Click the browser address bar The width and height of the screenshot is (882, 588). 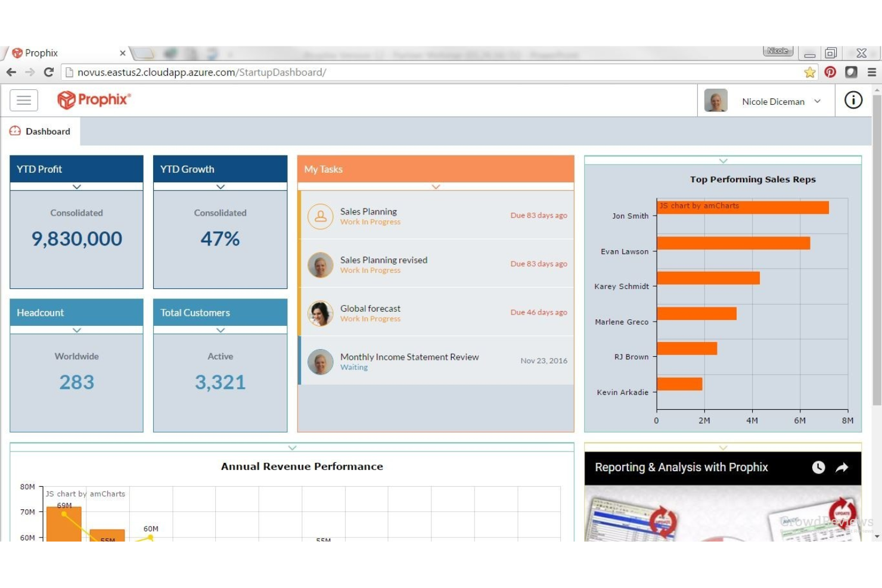pyautogui.click(x=417, y=72)
